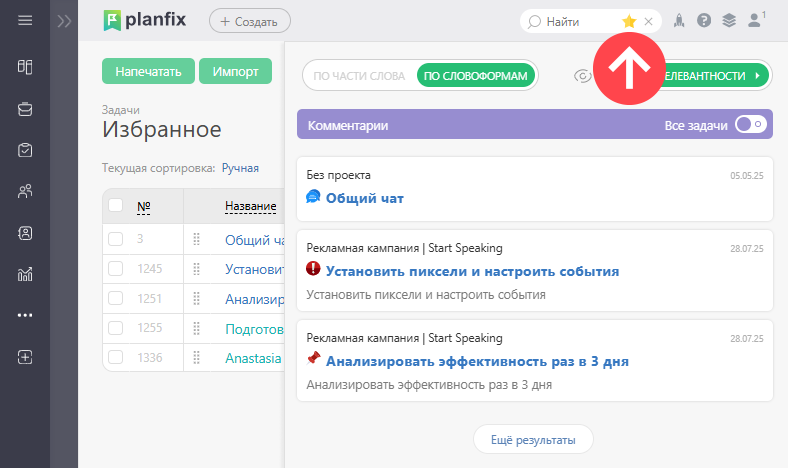Select ПО СЛОВОФОРМАМ search mode
The image size is (788, 468).
coord(475,76)
